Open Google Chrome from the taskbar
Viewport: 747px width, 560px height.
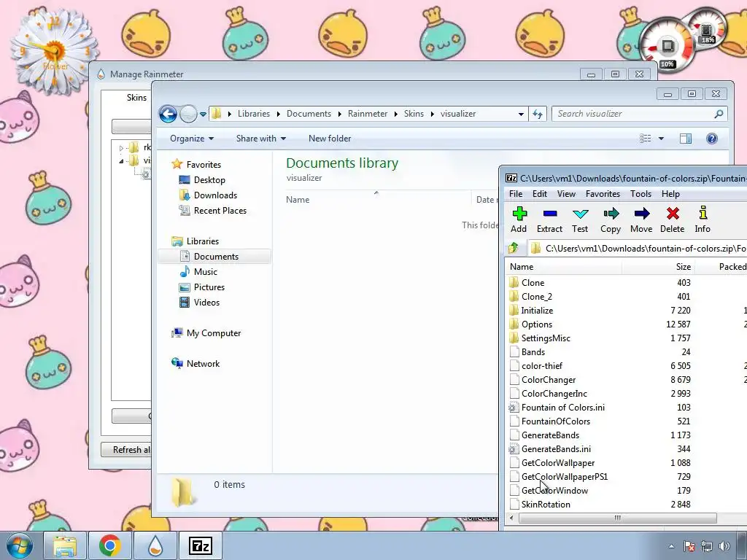109,545
